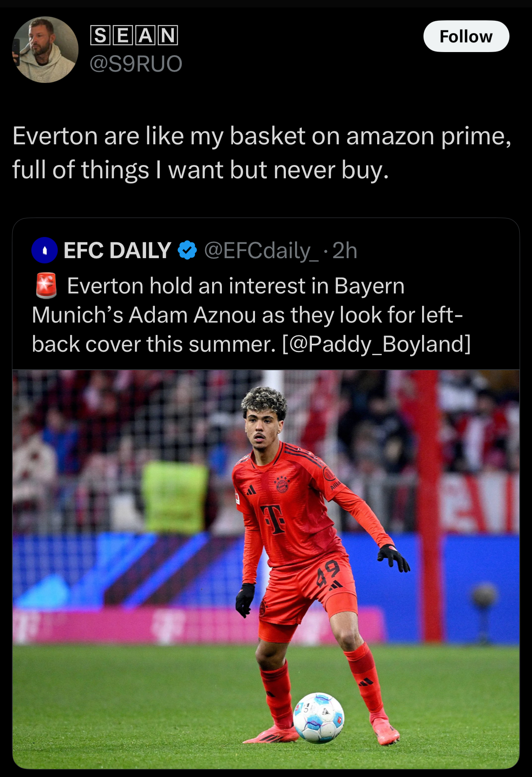
Task: Open the quoted tweet text about Adam Aznou
Action: pos(247,315)
